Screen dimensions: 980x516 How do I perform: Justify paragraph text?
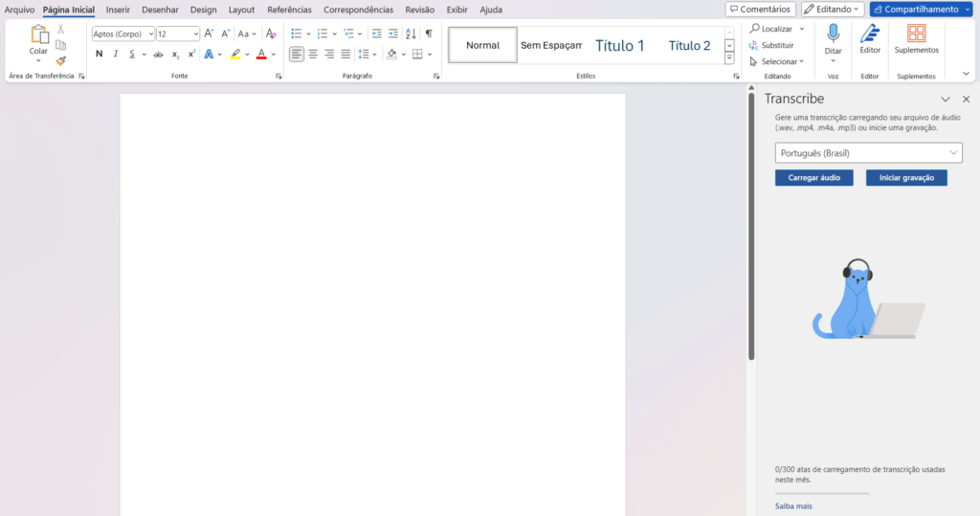[x=345, y=55]
